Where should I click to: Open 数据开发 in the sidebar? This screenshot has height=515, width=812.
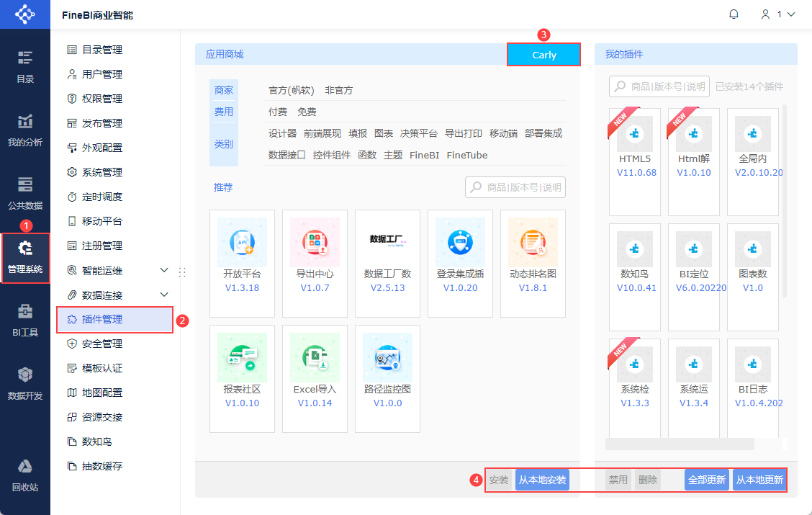[x=25, y=384]
